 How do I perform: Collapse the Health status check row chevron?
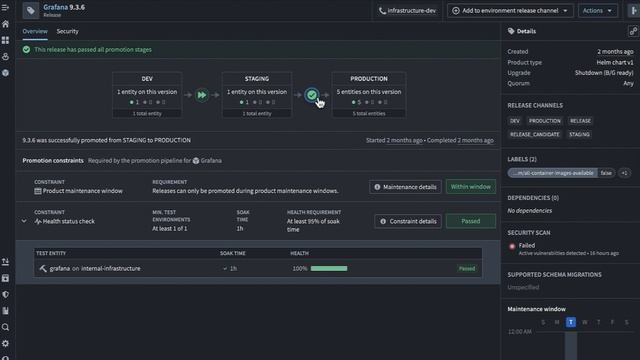tap(24, 221)
